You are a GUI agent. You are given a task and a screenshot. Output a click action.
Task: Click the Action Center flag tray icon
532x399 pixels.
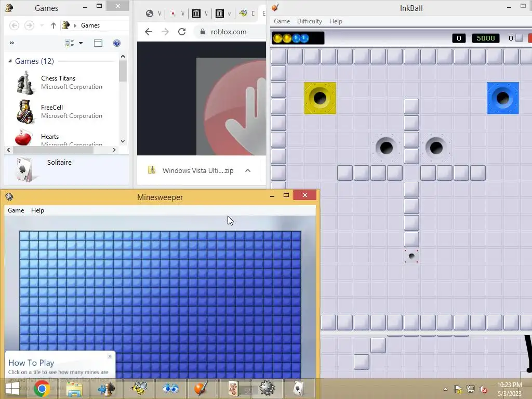tap(458, 389)
